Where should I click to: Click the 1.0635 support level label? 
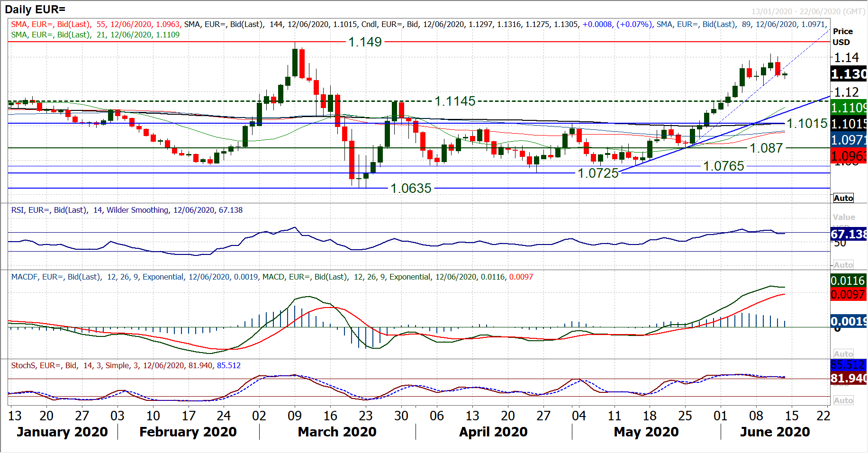point(411,189)
